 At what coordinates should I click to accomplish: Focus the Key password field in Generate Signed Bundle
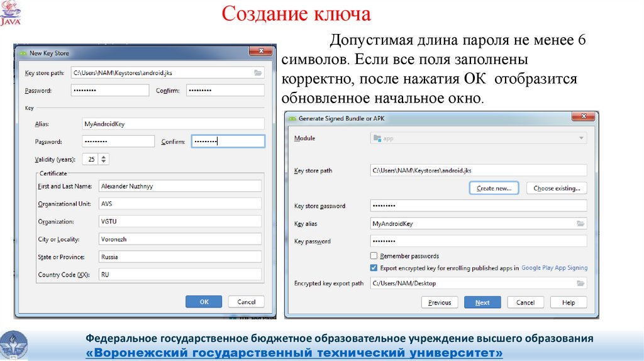click(x=479, y=241)
